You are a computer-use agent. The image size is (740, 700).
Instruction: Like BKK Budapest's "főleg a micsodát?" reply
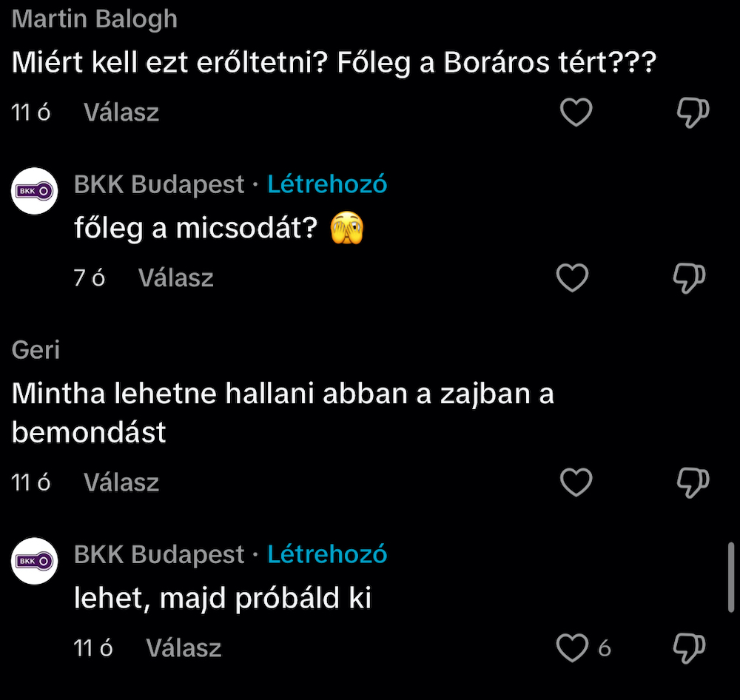click(x=572, y=278)
